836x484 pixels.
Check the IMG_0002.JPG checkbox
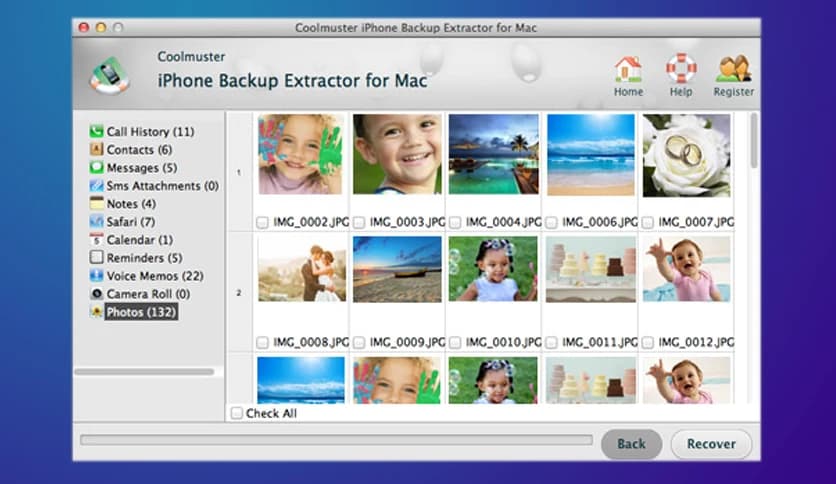point(262,222)
